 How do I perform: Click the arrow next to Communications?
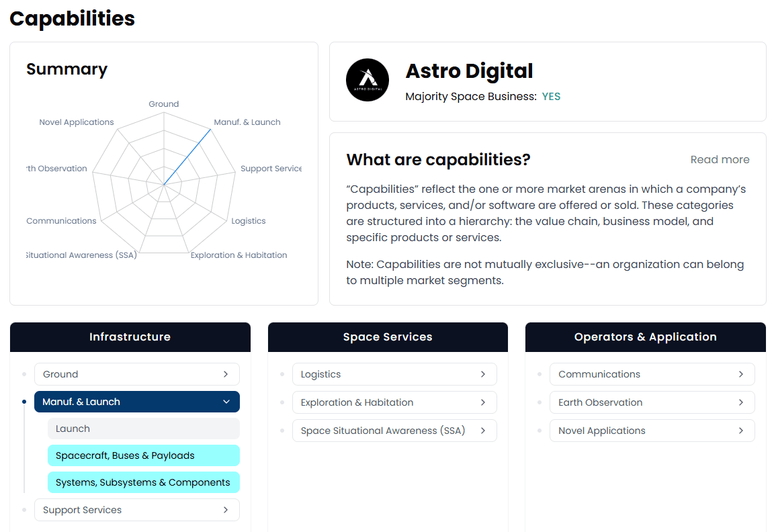741,374
